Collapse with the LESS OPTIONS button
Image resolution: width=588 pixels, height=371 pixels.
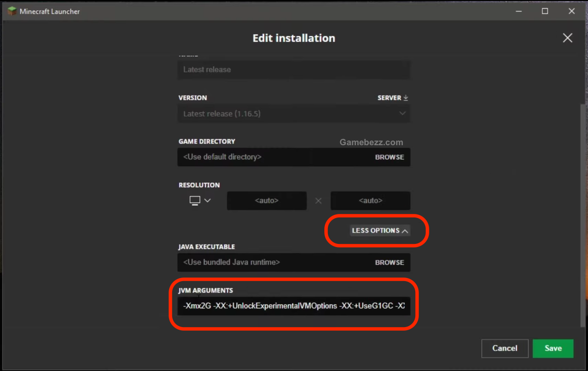coord(380,230)
